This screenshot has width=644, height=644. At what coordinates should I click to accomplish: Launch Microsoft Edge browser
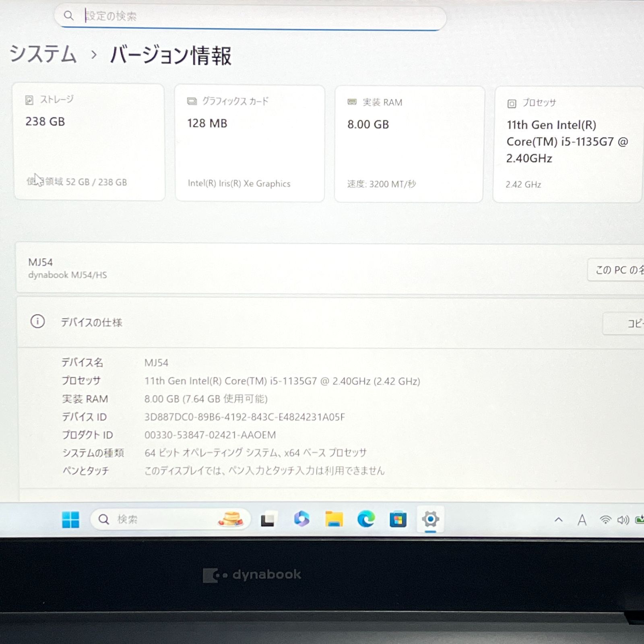(366, 519)
